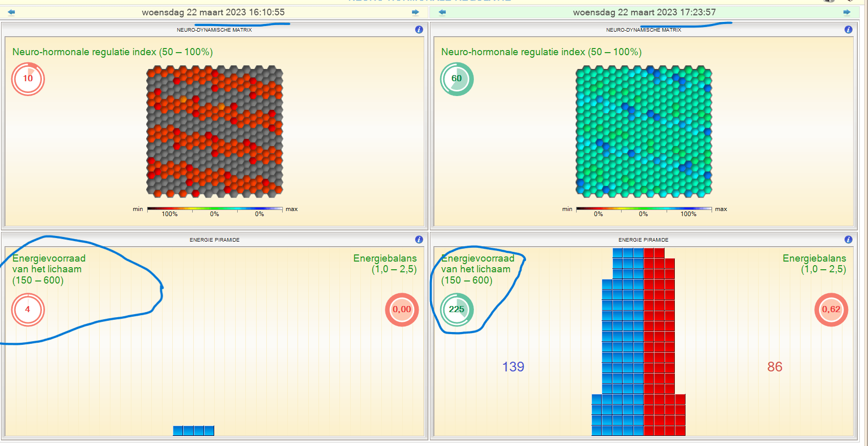The image size is (868, 446).
Task: Click the left matrix color scale bar
Action: 215,209
